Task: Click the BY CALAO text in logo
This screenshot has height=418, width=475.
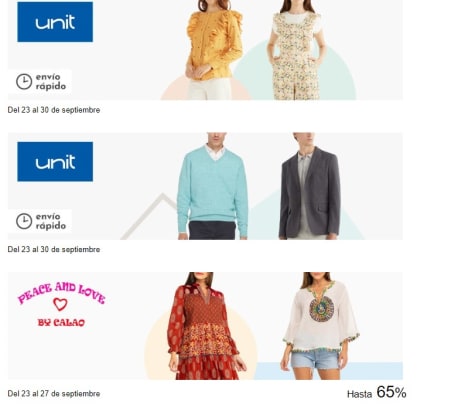Action: [x=61, y=323]
